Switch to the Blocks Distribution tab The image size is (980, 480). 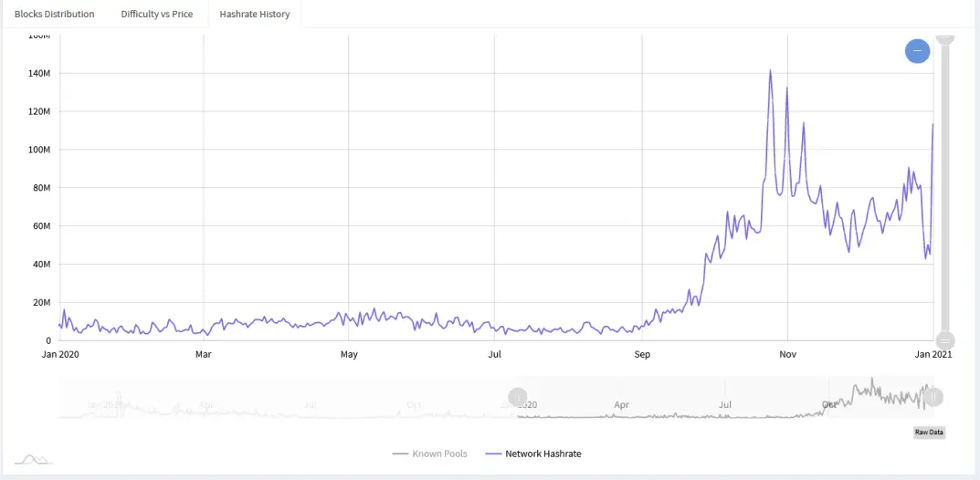point(55,14)
